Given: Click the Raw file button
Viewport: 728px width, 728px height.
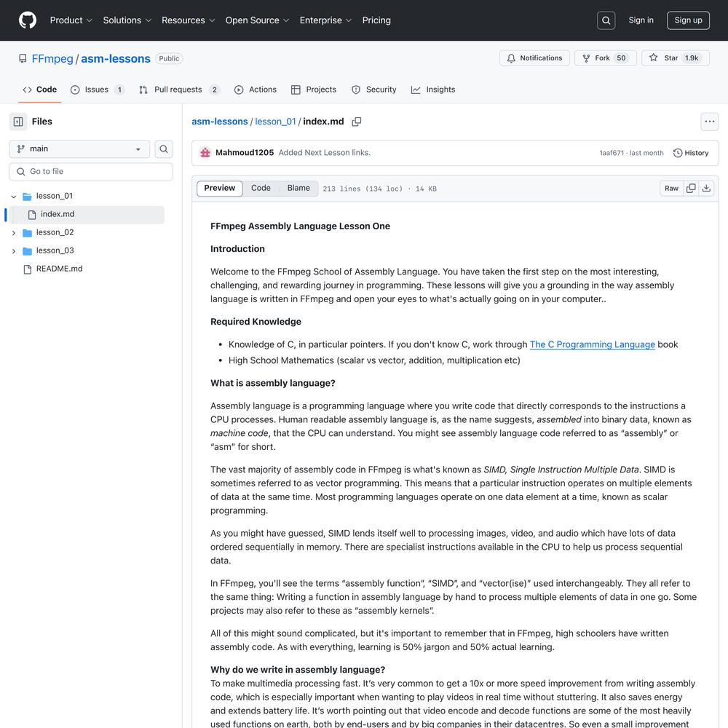Looking at the screenshot, I should (x=671, y=188).
